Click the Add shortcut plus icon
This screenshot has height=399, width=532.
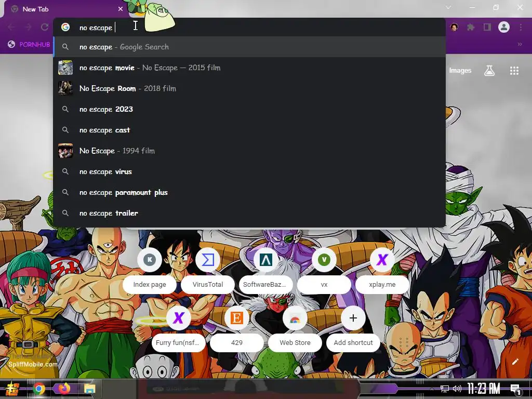[353, 318]
